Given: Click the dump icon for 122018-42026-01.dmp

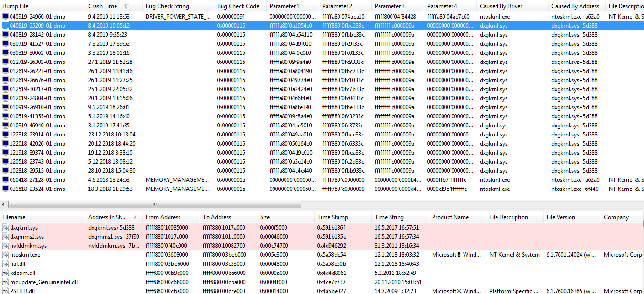Looking at the screenshot, I should 5,144.
